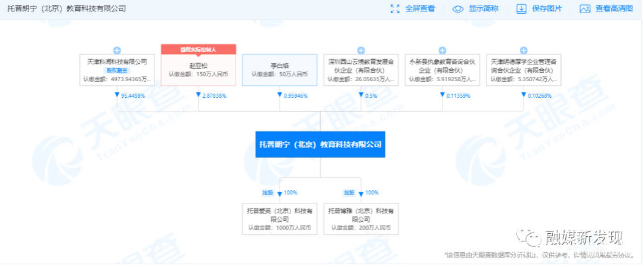644x266 pixels.
Task: Click the 0.5% share arrow
Action: click(361, 95)
